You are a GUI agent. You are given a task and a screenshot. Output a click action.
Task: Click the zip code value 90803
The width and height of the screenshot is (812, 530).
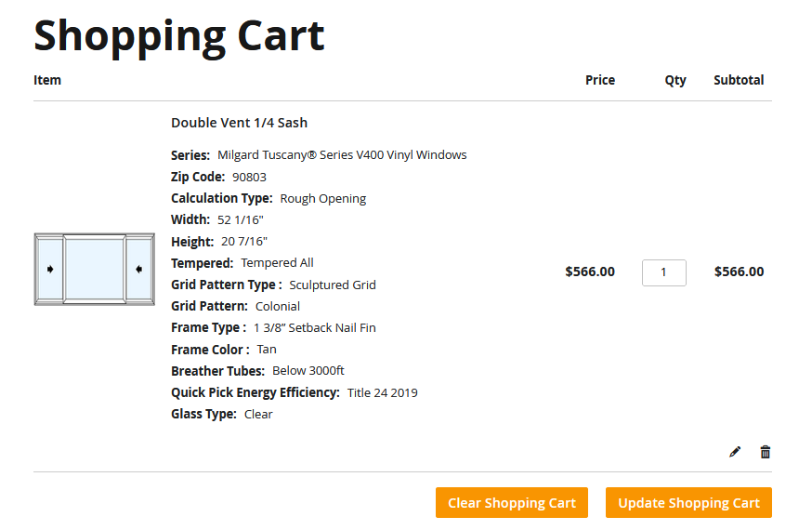(x=249, y=178)
